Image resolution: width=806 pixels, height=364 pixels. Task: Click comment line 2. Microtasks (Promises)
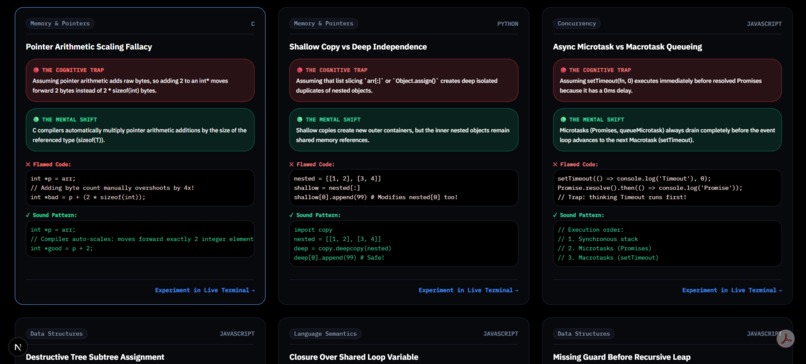[x=604, y=248]
